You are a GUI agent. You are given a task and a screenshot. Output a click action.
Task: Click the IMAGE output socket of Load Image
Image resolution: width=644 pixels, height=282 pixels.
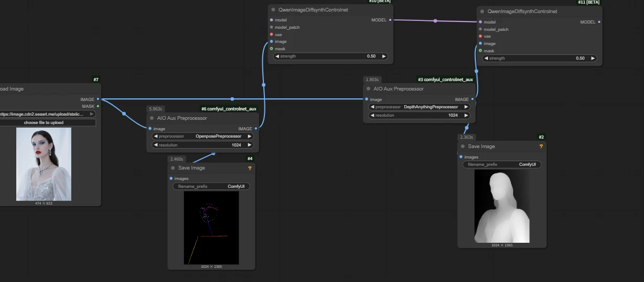(x=98, y=99)
